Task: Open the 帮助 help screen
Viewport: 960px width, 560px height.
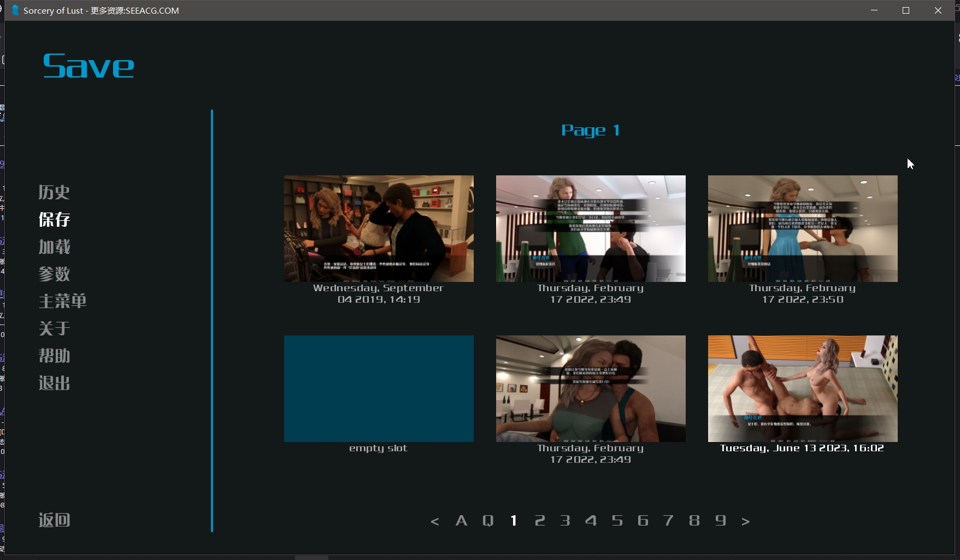Action: 54,356
